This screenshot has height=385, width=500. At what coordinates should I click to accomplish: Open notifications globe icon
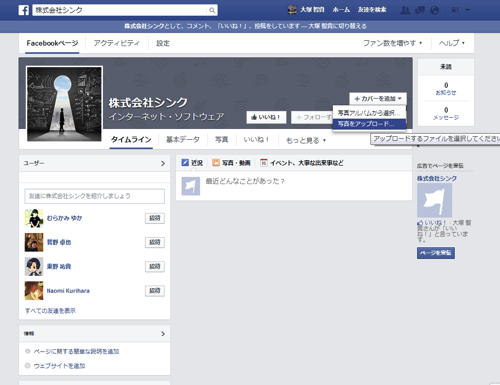(x=434, y=10)
